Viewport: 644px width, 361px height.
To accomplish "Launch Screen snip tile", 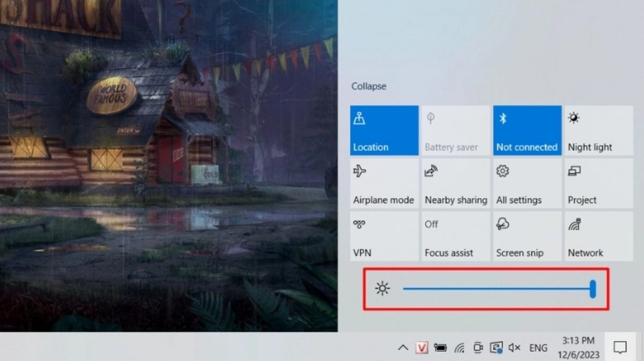I will [x=527, y=236].
